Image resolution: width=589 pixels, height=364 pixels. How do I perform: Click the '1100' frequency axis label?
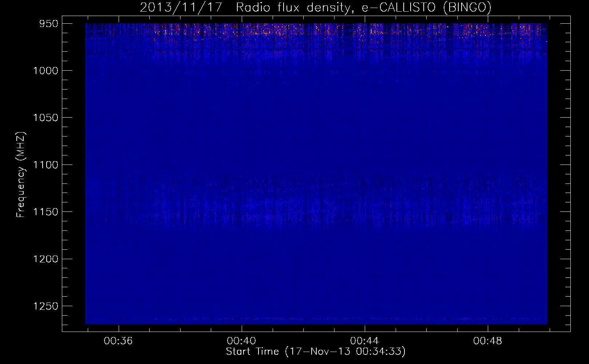point(46,165)
